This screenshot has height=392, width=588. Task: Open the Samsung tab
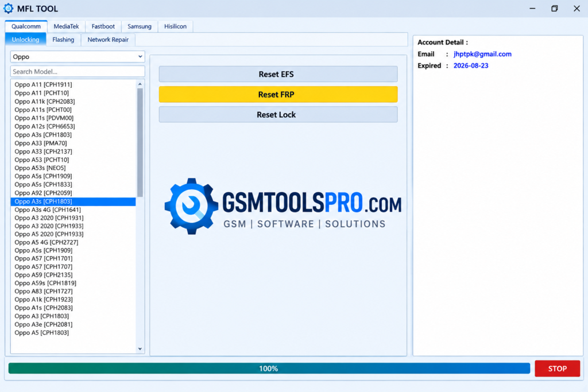pos(140,26)
